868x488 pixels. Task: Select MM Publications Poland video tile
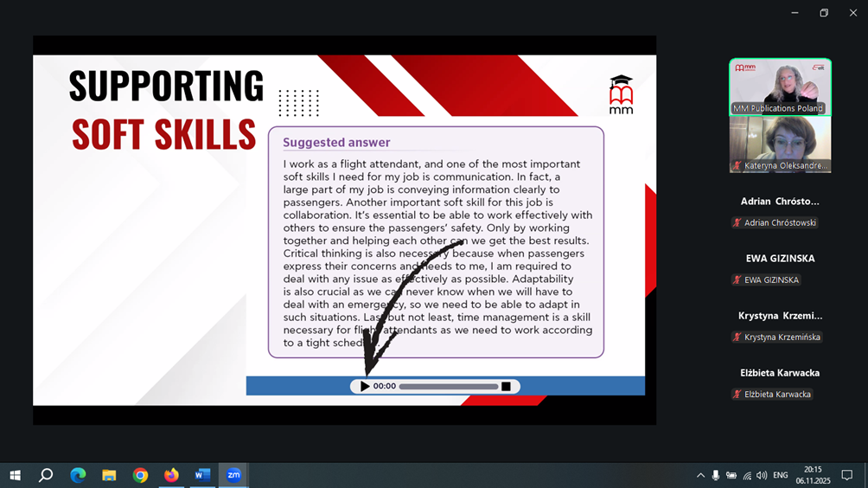click(780, 87)
